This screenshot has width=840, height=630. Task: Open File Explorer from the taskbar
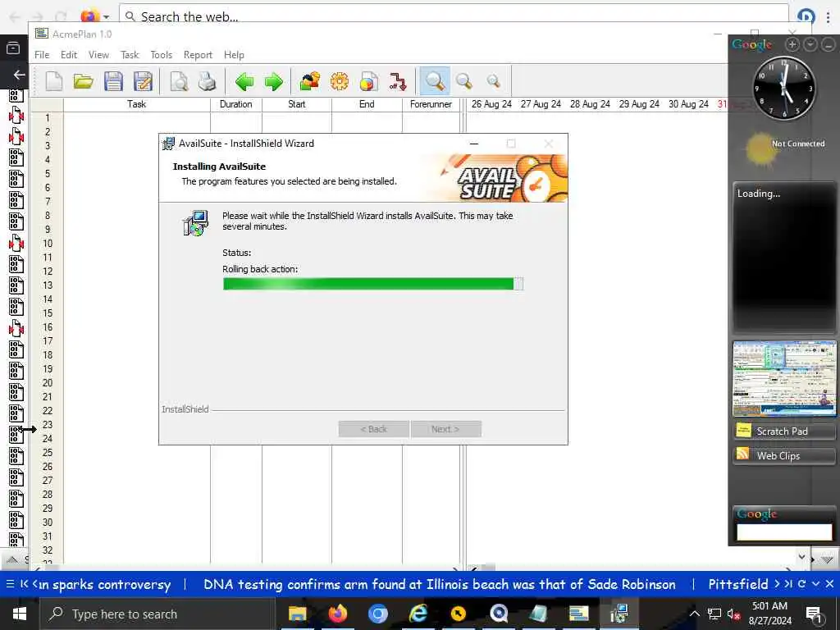297,614
